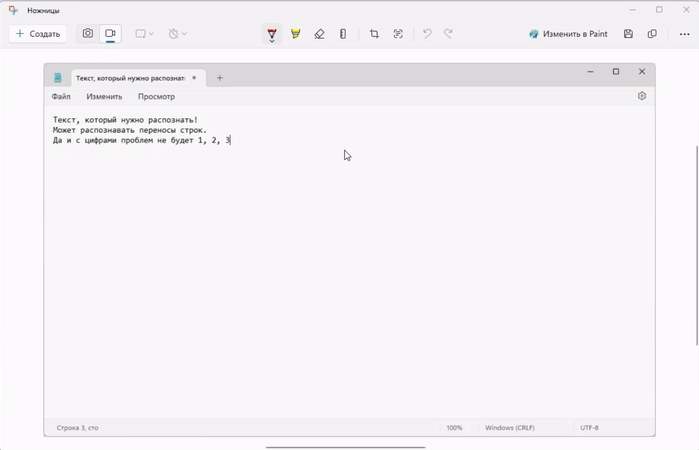
Task: Show the ruler tool
Action: 343,34
